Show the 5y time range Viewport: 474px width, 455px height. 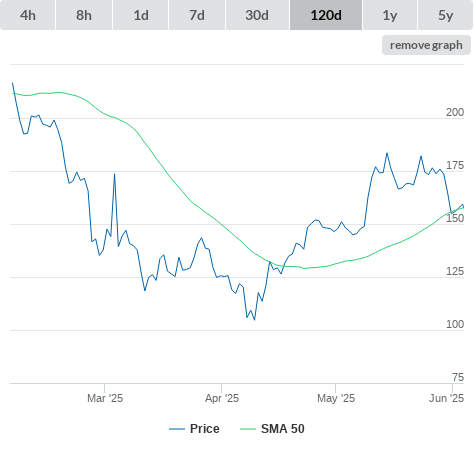(x=446, y=15)
